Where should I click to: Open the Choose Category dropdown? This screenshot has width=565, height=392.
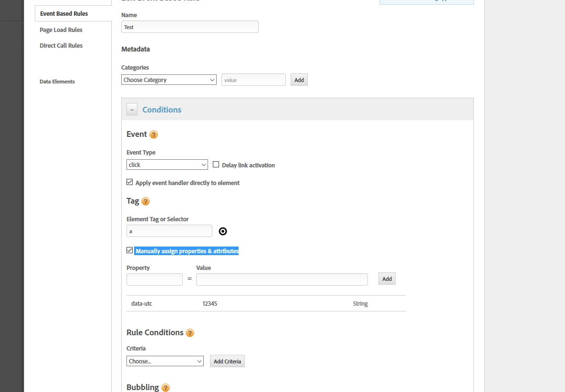168,80
